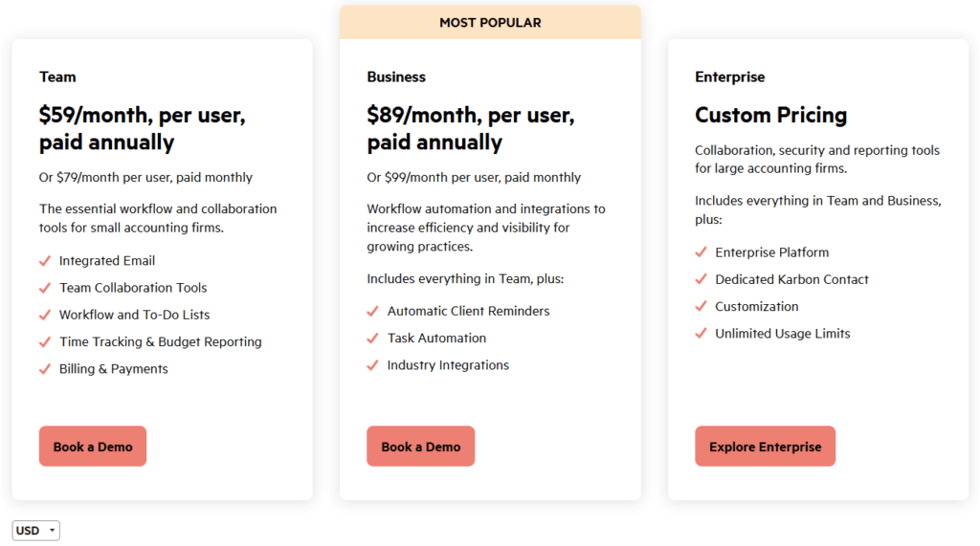This screenshot has width=980, height=546.
Task: Click the MOST POPULAR banner
Action: [x=490, y=22]
